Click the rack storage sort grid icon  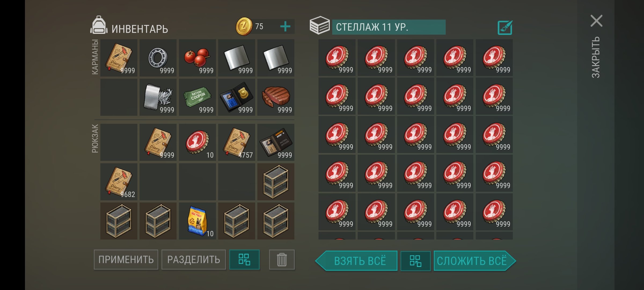tap(415, 261)
